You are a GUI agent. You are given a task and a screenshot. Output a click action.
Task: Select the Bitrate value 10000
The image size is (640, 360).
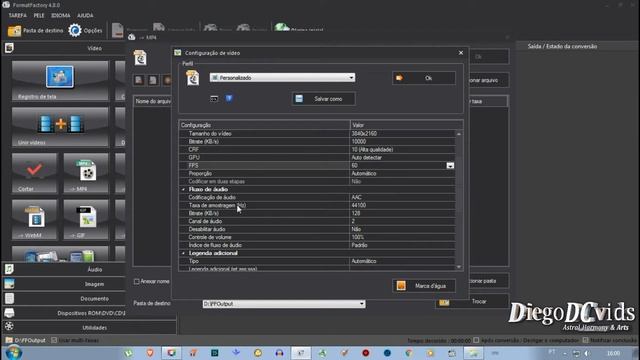click(402, 142)
